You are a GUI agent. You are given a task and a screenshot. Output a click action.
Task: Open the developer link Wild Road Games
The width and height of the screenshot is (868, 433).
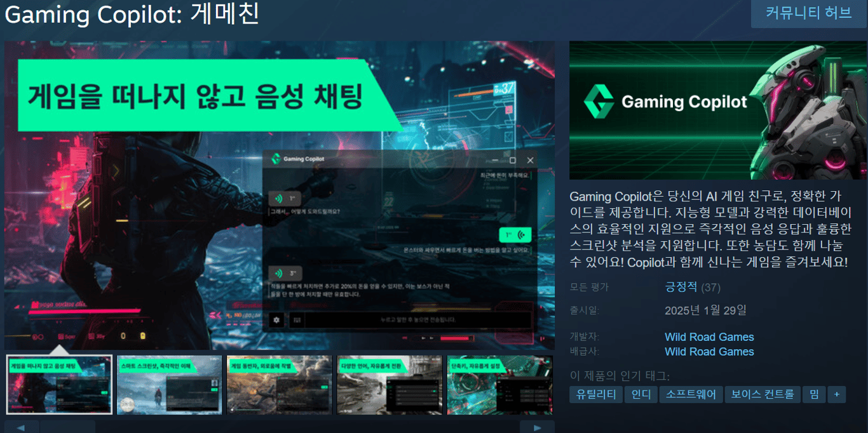(709, 337)
